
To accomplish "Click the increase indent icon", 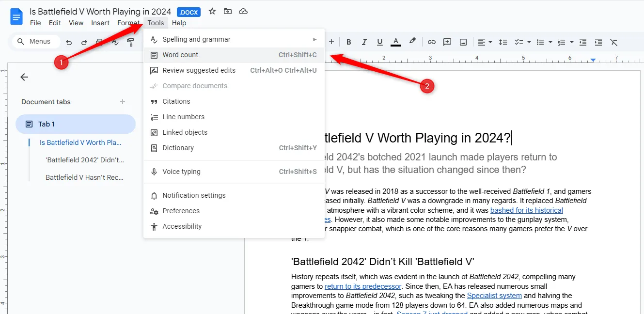I will pos(598,42).
